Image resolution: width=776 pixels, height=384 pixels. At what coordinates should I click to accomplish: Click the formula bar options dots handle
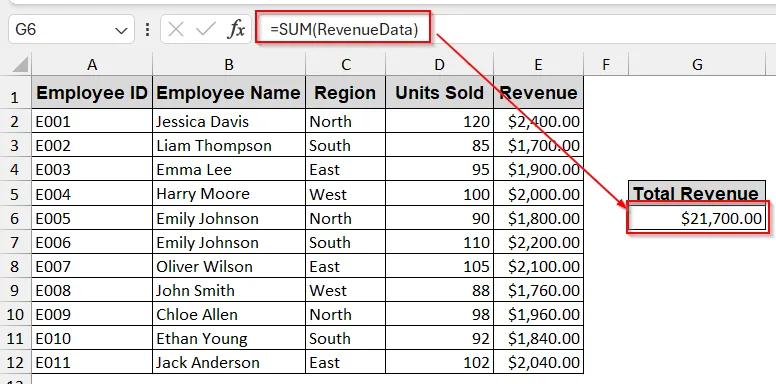(147, 30)
